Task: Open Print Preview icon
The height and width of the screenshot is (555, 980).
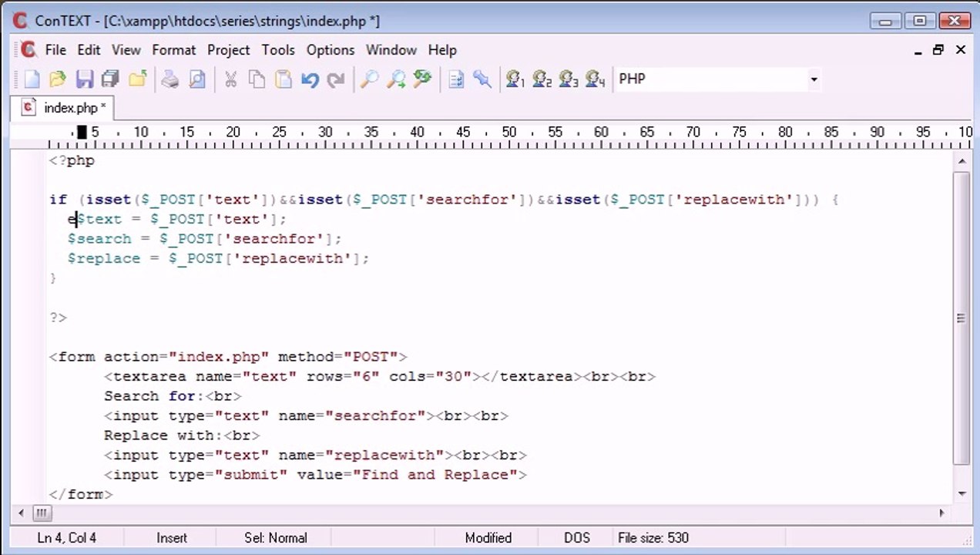Action: 197,79
